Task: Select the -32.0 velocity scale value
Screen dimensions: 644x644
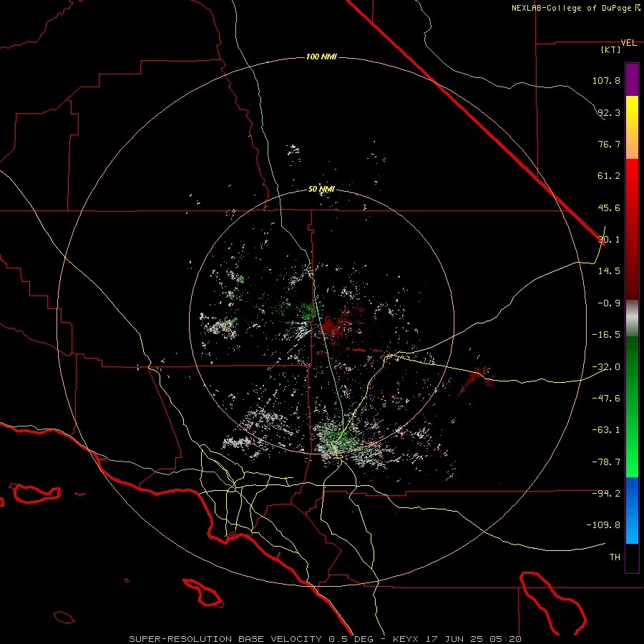Action: pos(606,367)
